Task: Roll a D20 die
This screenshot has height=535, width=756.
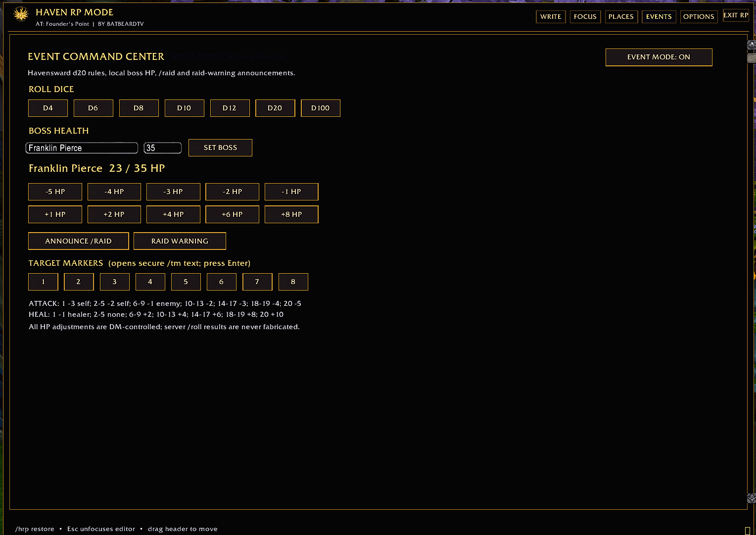Action: (275, 108)
